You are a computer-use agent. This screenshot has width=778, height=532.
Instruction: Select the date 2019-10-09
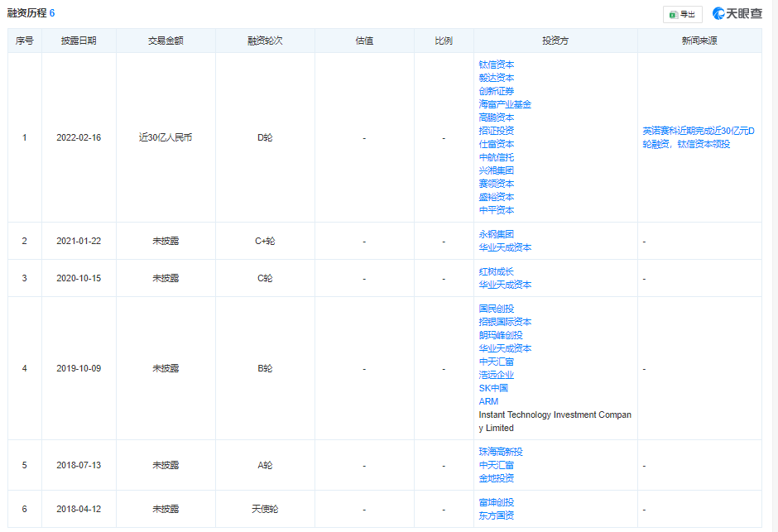tap(79, 368)
